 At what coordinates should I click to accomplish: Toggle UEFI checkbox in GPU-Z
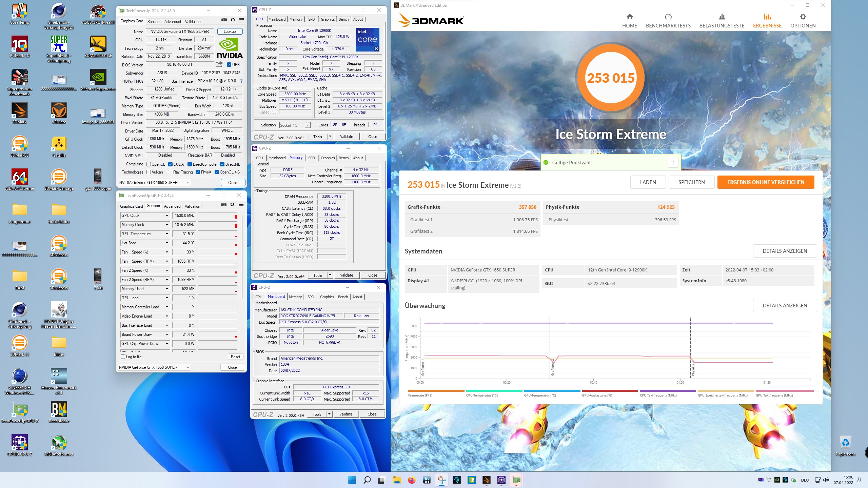pos(229,65)
